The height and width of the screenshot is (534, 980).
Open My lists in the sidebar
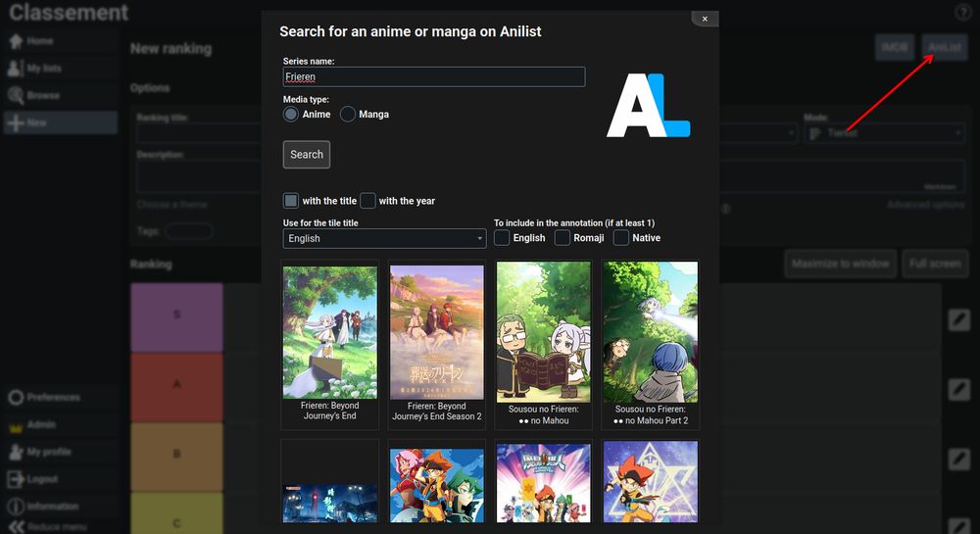[60, 68]
